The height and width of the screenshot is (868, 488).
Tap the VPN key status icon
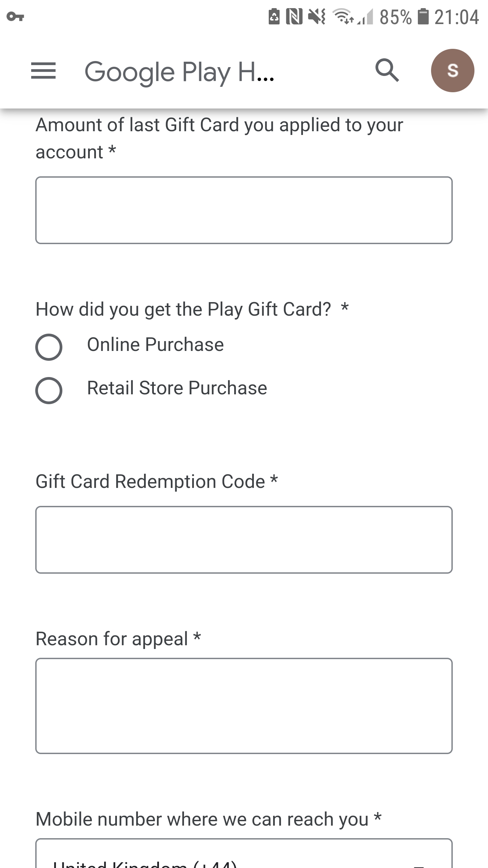click(15, 16)
